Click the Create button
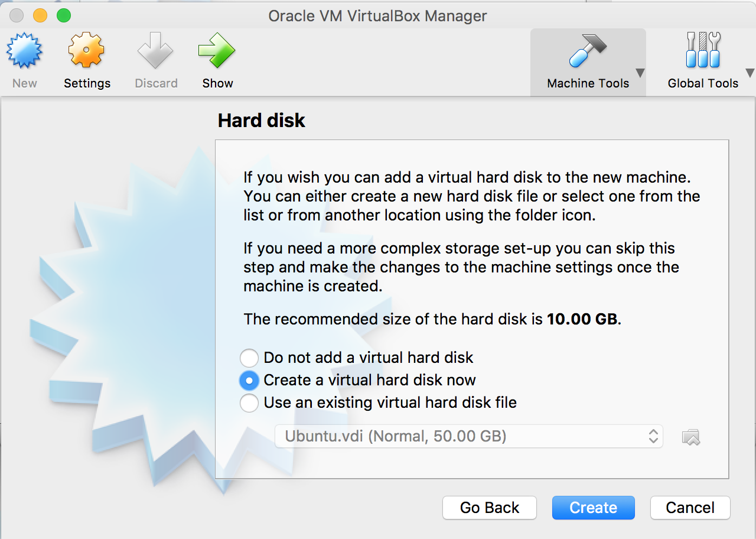Screen dimensions: 756x539 593,508
